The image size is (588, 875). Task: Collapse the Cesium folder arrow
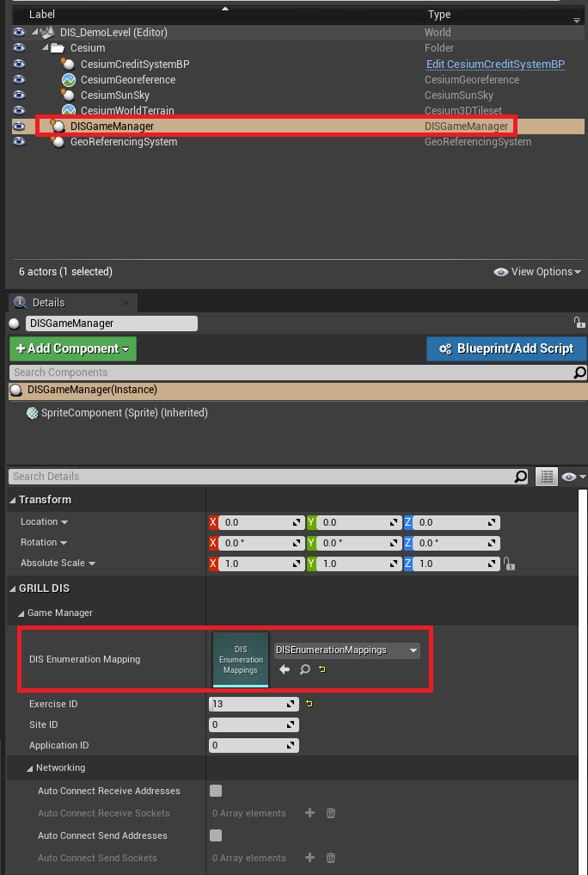(46, 48)
